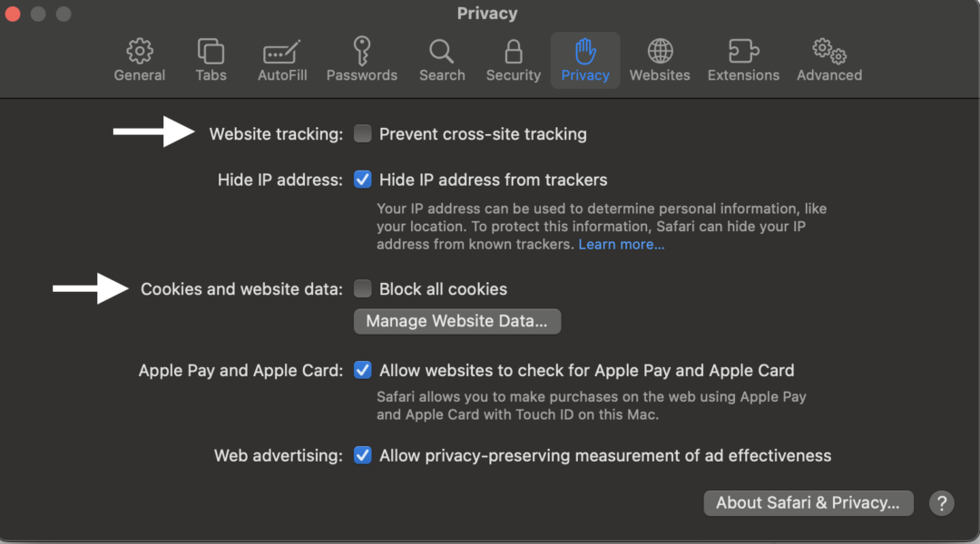Image resolution: width=980 pixels, height=544 pixels.
Task: Open AutoFill settings
Action: (x=281, y=58)
